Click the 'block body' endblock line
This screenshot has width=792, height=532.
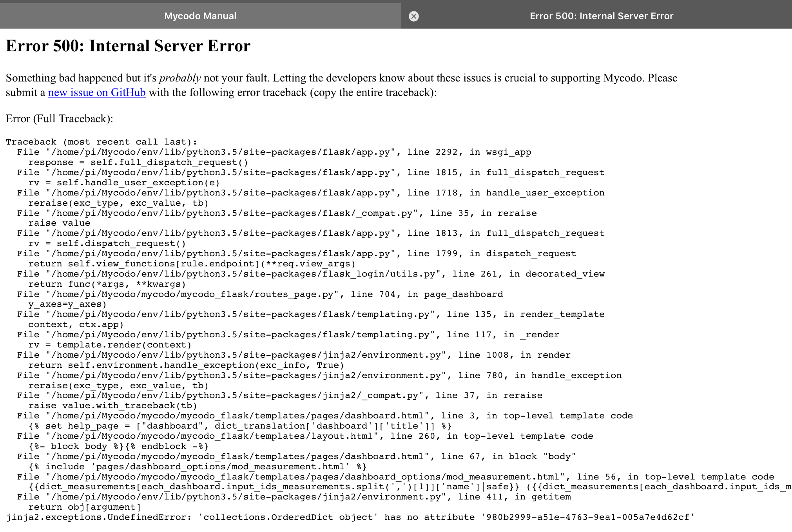[118, 446]
